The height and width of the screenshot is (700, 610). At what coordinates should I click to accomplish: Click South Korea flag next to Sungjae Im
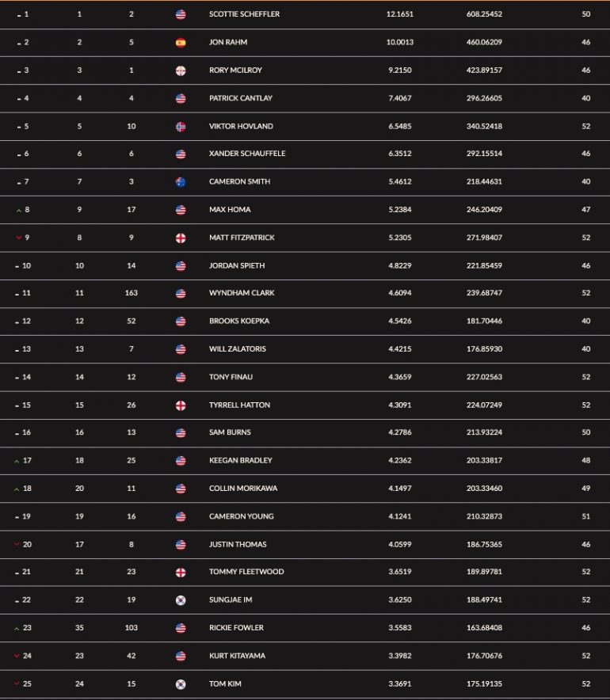pos(181,600)
